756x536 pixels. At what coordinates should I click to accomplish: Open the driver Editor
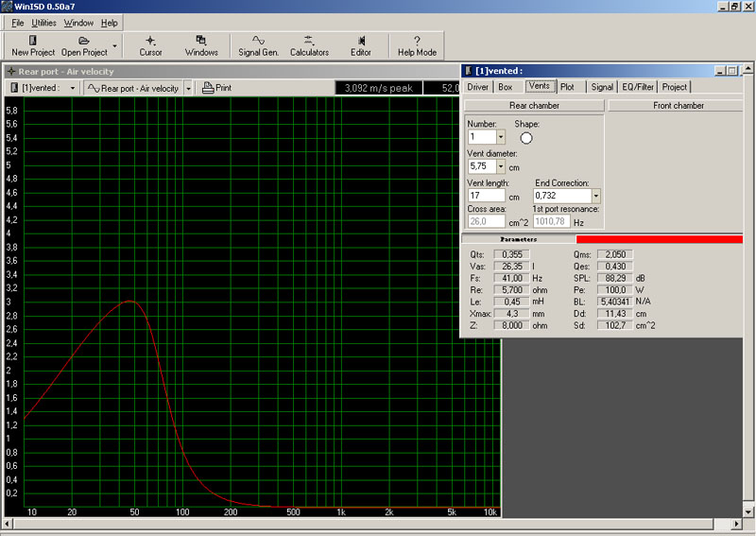point(361,45)
